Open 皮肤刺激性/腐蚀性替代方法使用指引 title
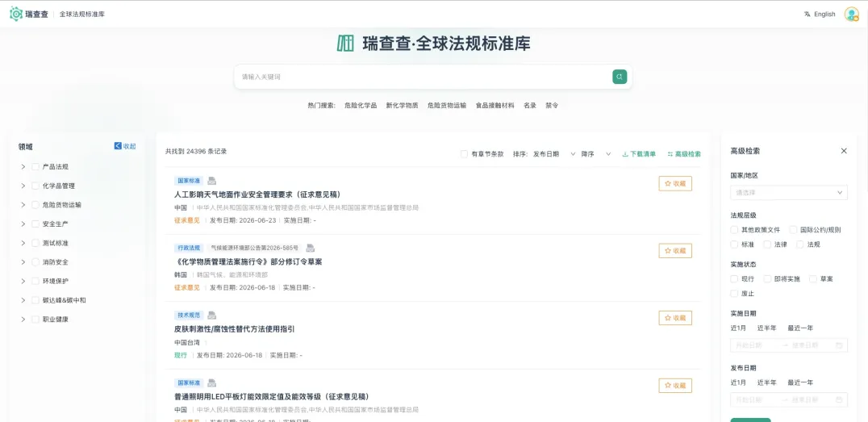The image size is (868, 422). [234, 329]
